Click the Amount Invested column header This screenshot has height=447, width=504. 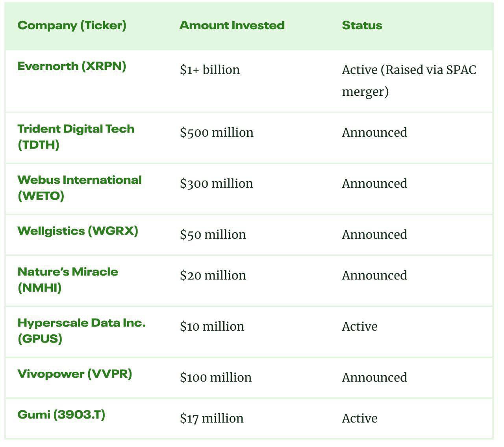[232, 26]
